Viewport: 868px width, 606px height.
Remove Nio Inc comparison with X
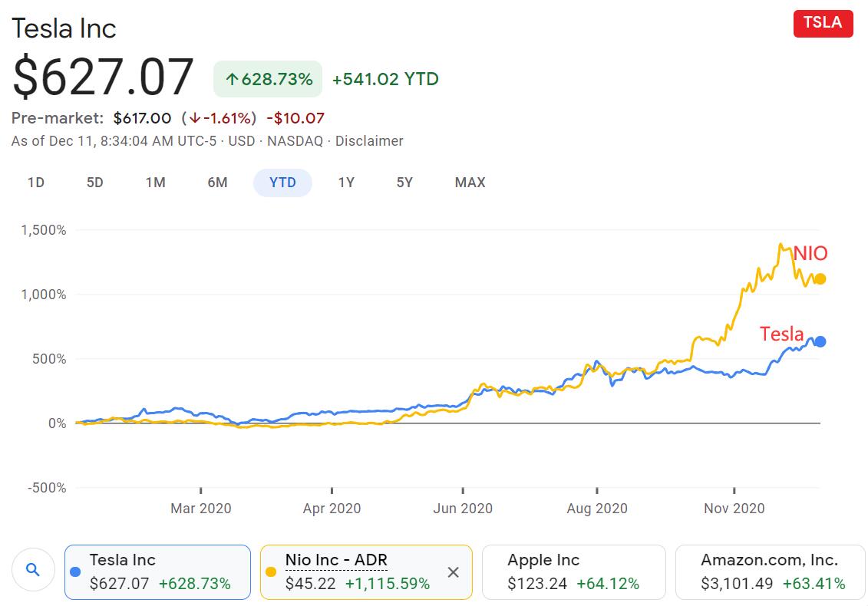453,572
